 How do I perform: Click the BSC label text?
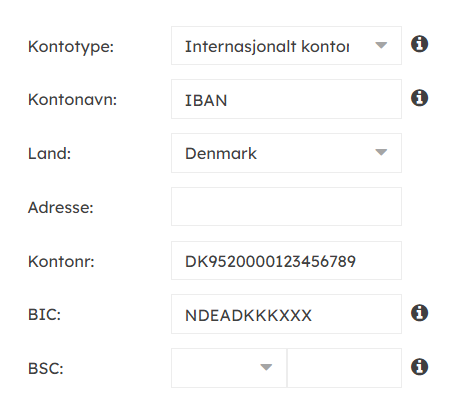point(46,369)
